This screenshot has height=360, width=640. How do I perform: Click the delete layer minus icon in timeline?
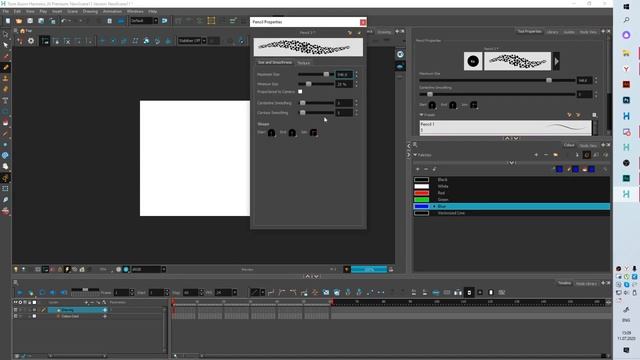coord(92,302)
